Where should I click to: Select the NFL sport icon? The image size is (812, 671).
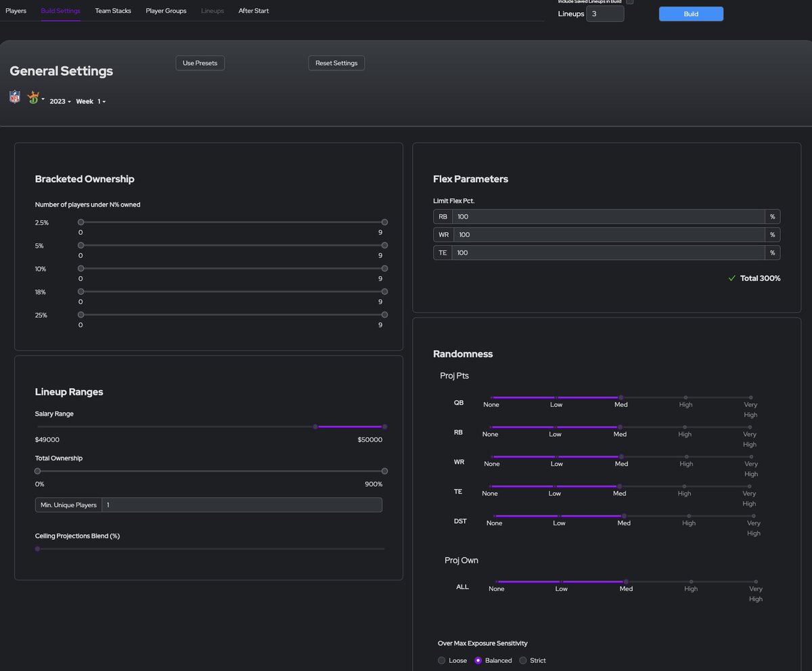coord(14,96)
